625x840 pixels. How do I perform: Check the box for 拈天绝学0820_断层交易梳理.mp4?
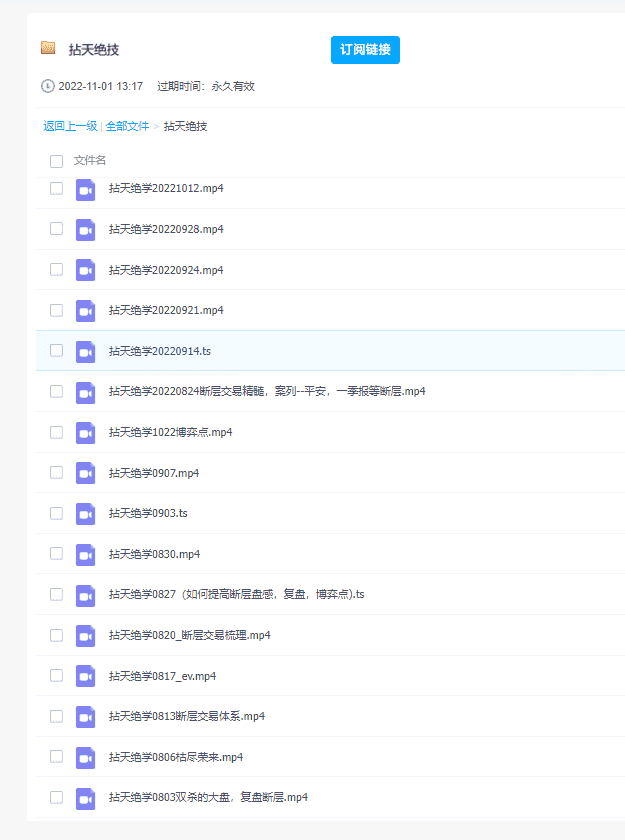56,635
